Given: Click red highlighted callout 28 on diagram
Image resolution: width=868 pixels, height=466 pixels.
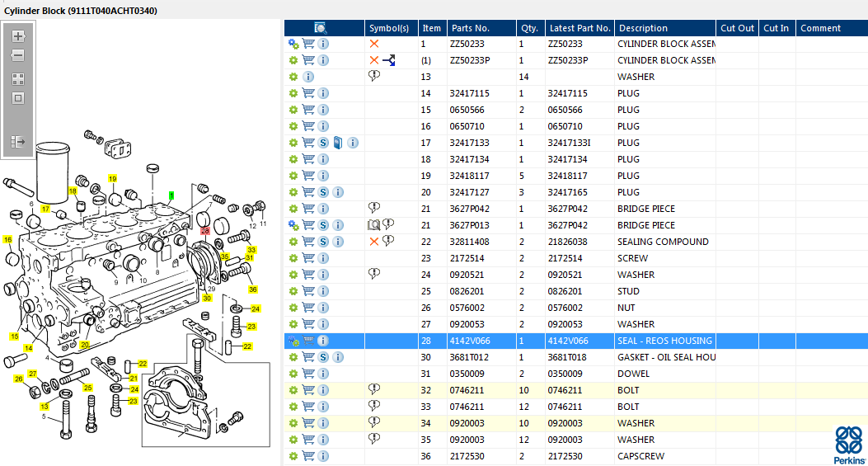Looking at the screenshot, I should coord(205,231).
